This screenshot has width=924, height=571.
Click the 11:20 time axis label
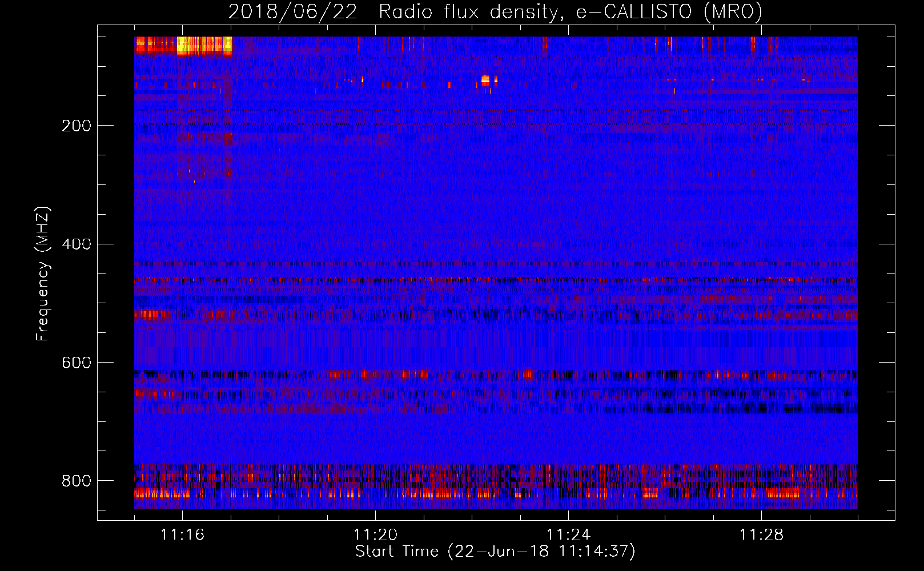375,534
